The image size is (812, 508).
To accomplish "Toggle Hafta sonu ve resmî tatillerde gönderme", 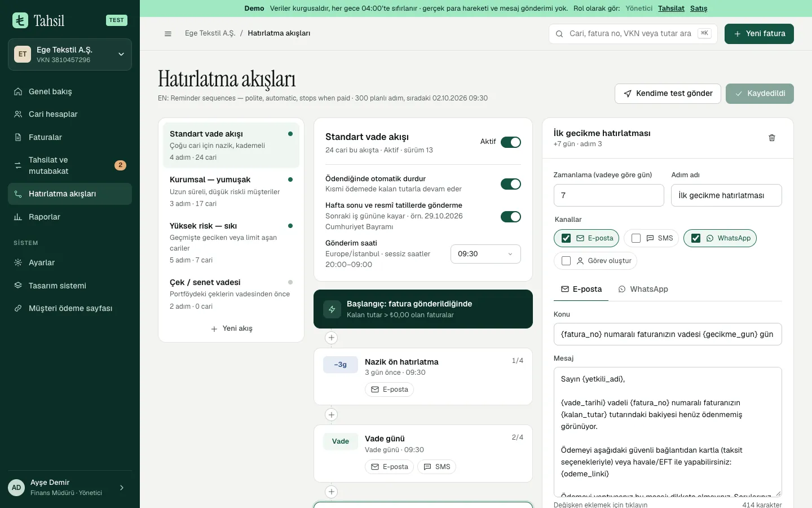I will click(511, 217).
